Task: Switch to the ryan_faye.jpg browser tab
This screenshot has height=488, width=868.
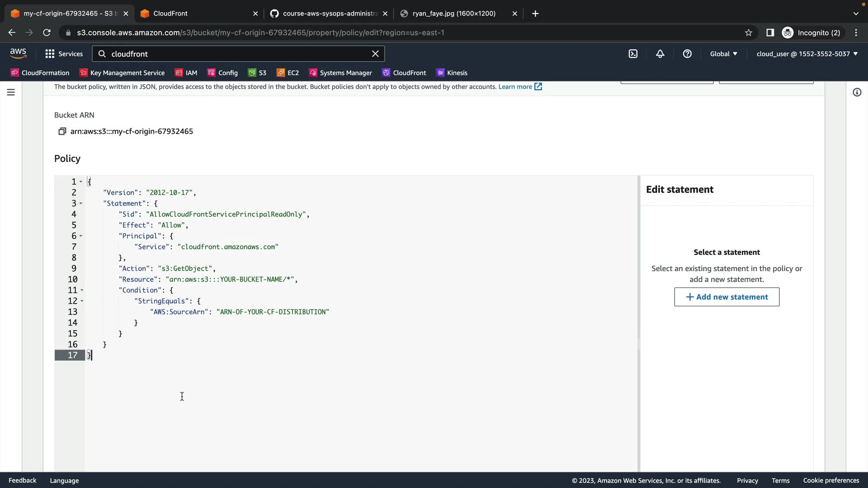Action: [453, 14]
